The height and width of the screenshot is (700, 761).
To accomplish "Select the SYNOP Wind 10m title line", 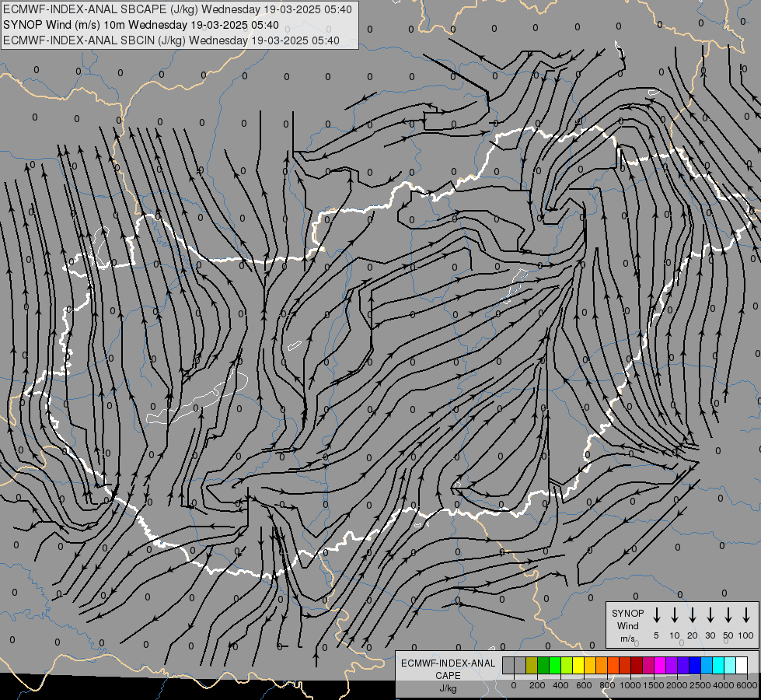I will pyautogui.click(x=141, y=25).
